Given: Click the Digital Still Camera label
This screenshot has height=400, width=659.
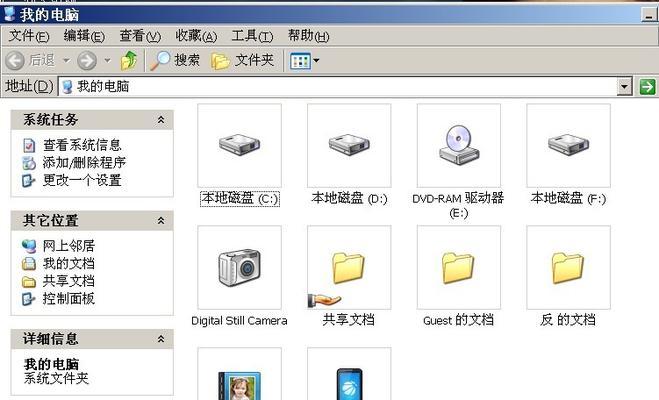Looking at the screenshot, I should (239, 321).
